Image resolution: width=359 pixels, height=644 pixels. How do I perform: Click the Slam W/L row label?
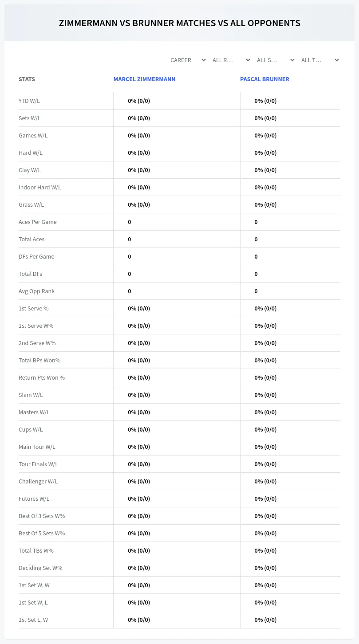tap(31, 395)
